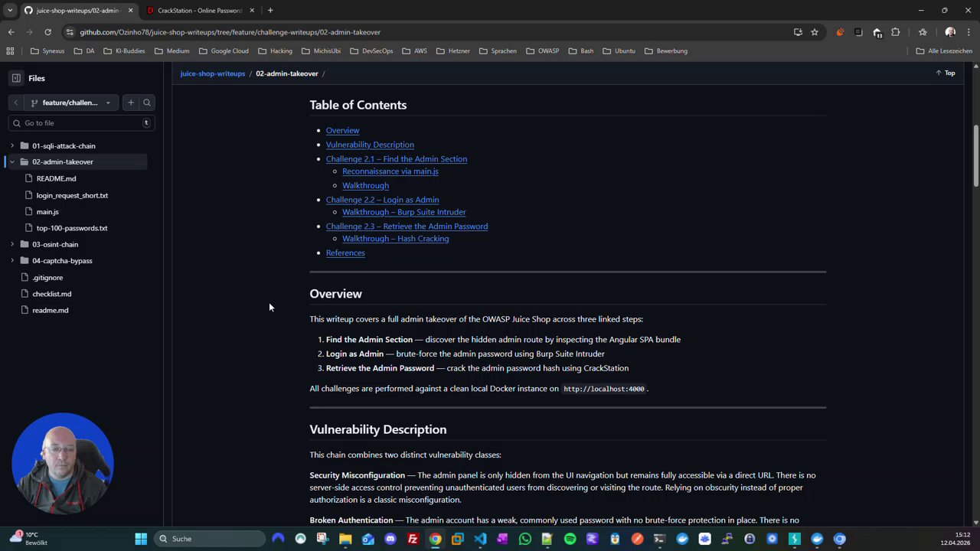Open Challenge 2.3 – Retrieve the Admin Password link
Viewport: 980px width, 551px height.
click(x=407, y=227)
